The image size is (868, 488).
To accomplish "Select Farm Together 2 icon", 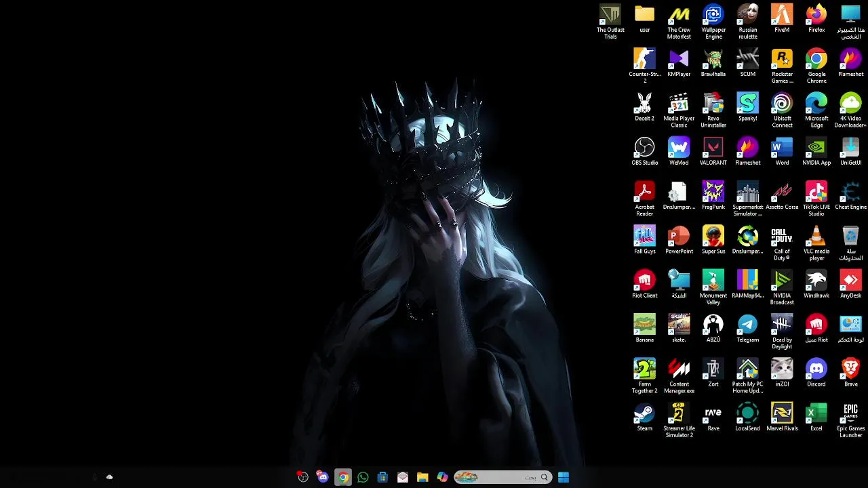I will pos(644,375).
